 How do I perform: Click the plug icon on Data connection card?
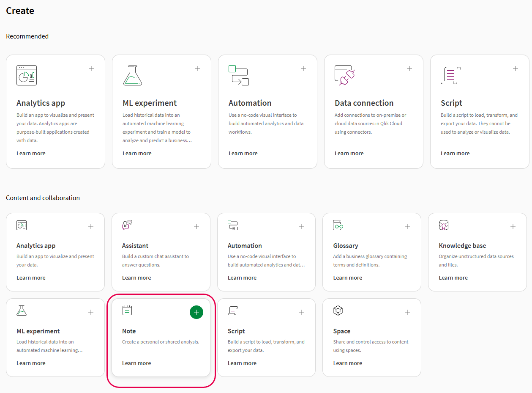click(345, 75)
